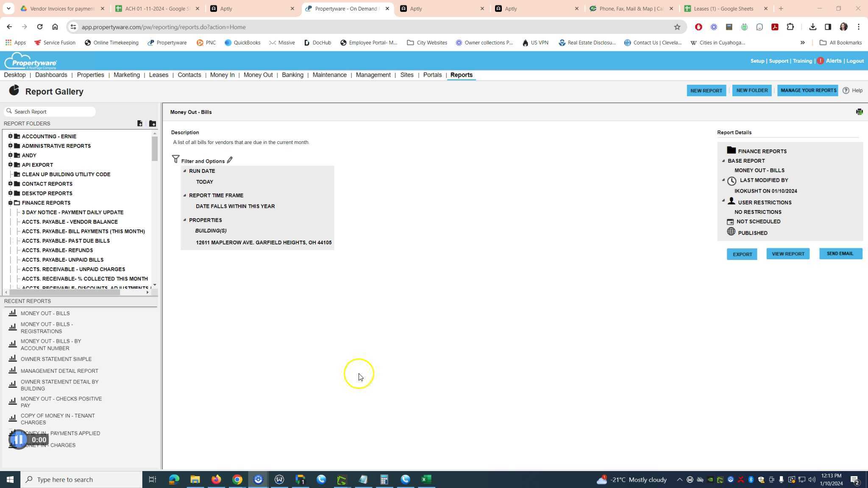Open Excel from the taskbar
Viewport: 868px width, 488px height.
426,479
